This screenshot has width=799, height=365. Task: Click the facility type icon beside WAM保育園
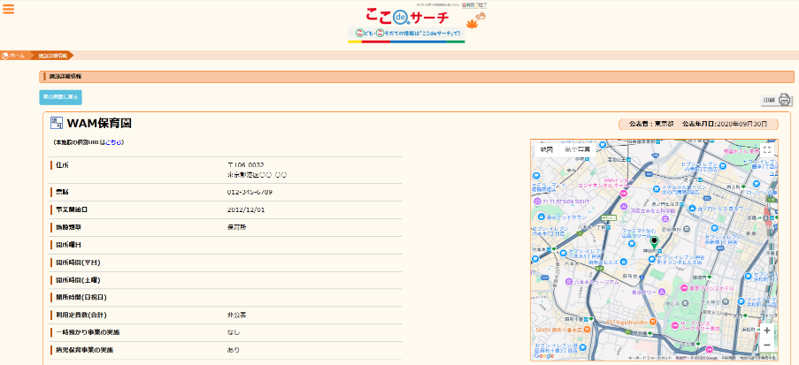56,123
